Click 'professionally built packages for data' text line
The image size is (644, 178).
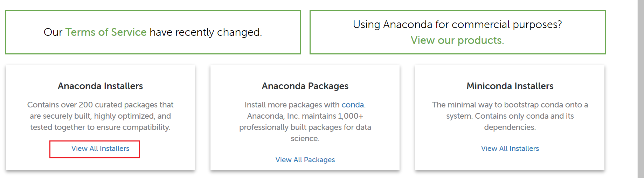pyautogui.click(x=305, y=127)
